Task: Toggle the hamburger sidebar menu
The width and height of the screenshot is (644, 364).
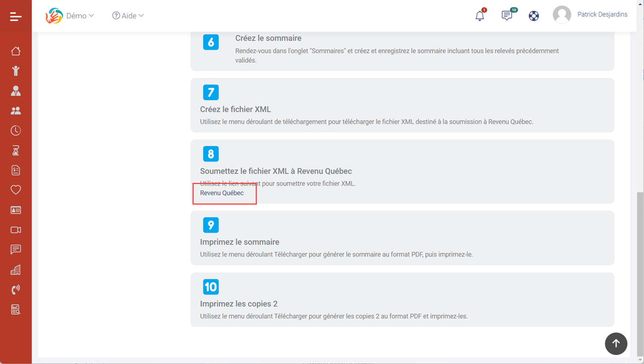Action: point(16,17)
